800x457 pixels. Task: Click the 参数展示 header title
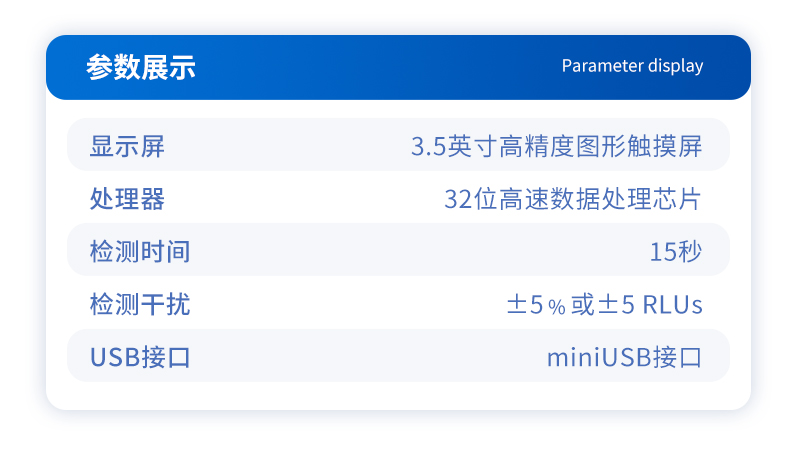coord(140,68)
